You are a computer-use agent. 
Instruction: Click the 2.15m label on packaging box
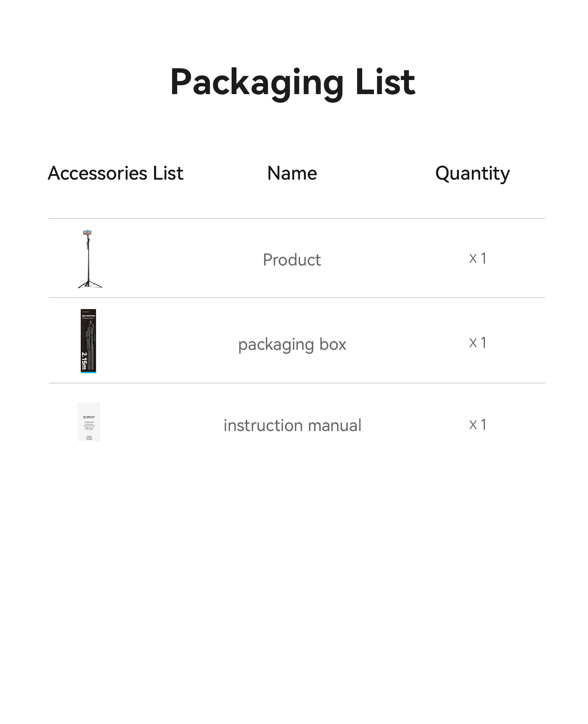84,361
